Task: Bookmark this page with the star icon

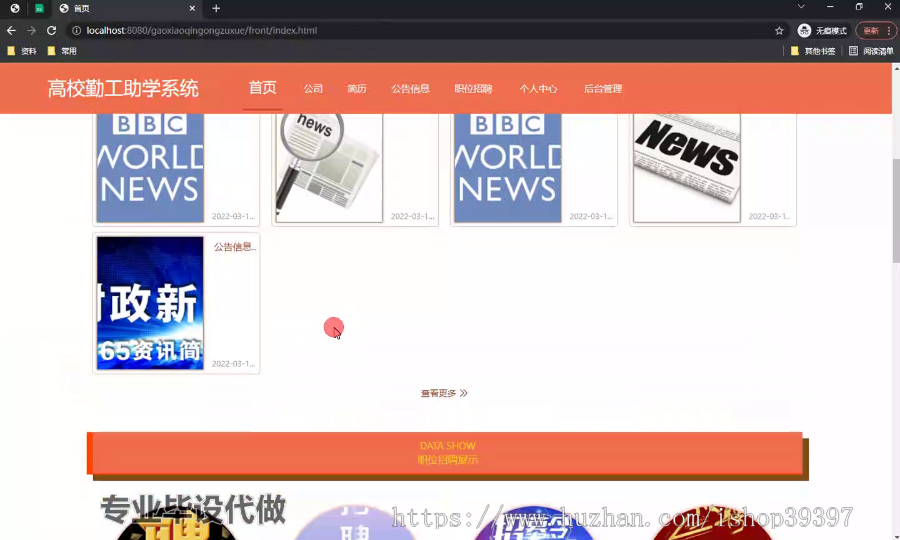Action: tap(779, 31)
